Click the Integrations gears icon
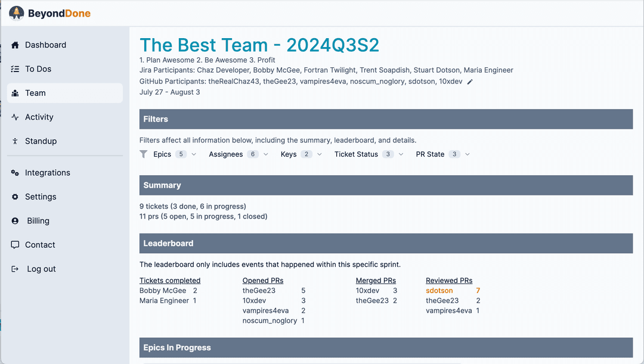Image resolution: width=644 pixels, height=364 pixels. [x=15, y=173]
